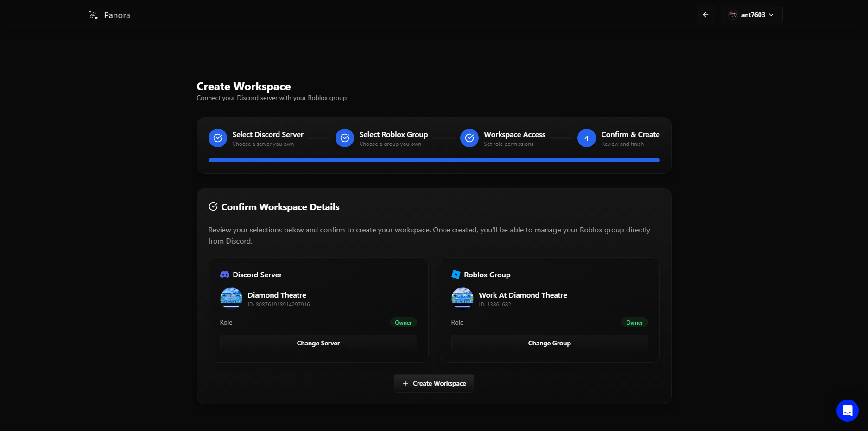Click the step 4 circle icon
868x431 pixels.
[587, 138]
